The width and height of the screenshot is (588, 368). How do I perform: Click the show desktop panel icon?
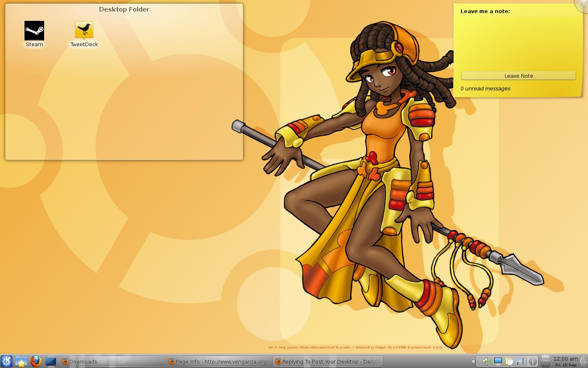(x=51, y=361)
